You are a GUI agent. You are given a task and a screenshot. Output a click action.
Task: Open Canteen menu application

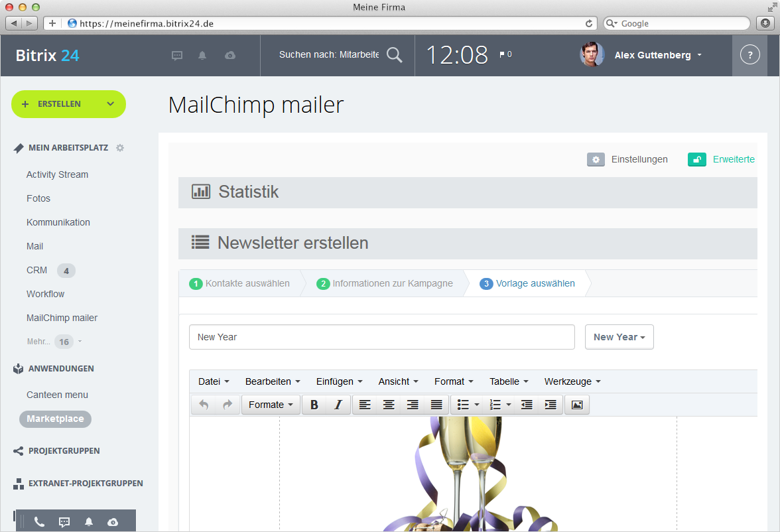[57, 395]
